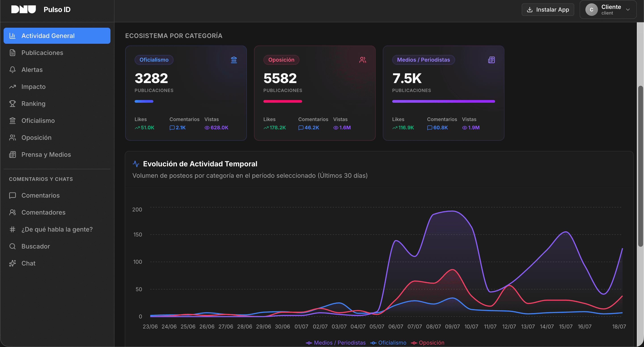This screenshot has height=347, width=644.
Task: Click the ECOSISTEMA POR CATEGORÍA heading
Action: click(x=174, y=36)
